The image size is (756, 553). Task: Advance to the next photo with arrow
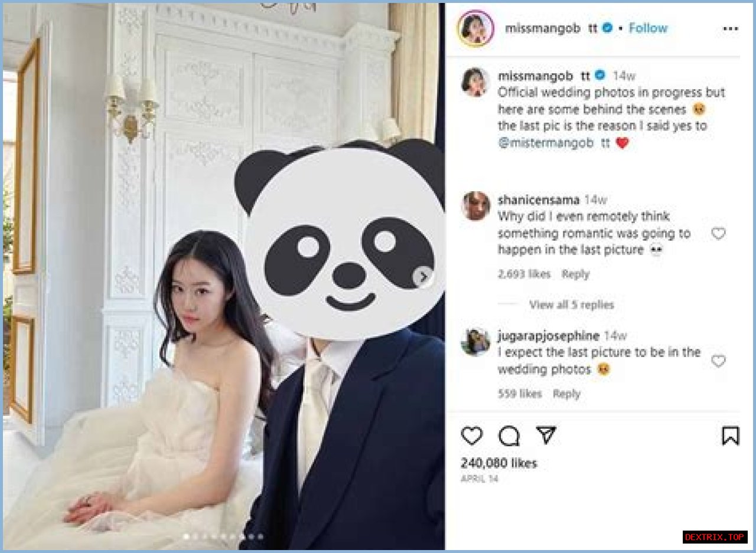pos(423,276)
